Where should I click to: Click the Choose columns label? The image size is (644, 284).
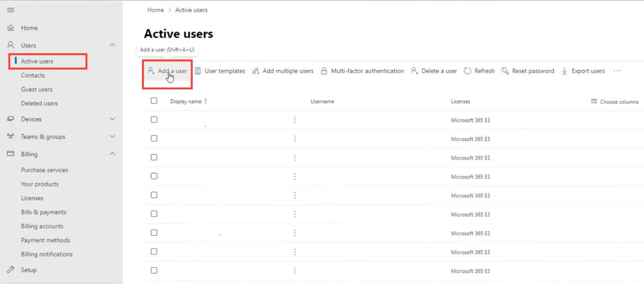click(619, 102)
